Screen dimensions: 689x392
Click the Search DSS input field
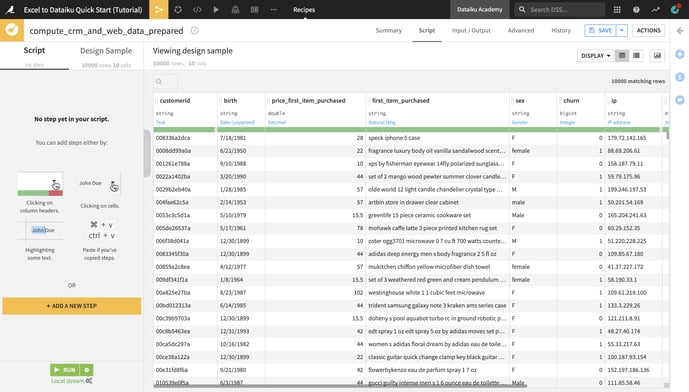click(560, 9)
